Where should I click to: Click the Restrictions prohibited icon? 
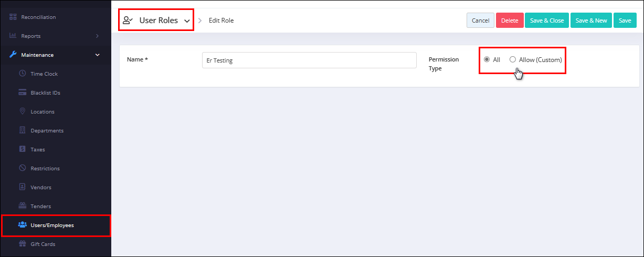pos(23,168)
